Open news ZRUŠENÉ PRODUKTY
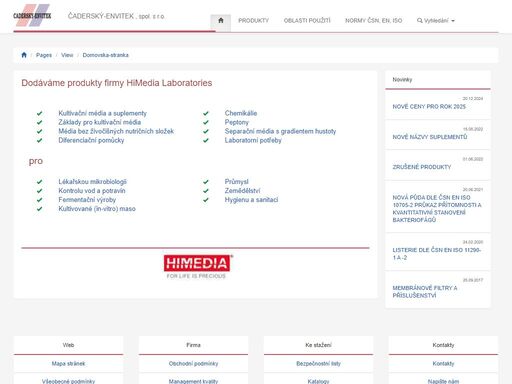The width and height of the screenshot is (512, 384). pos(422,167)
